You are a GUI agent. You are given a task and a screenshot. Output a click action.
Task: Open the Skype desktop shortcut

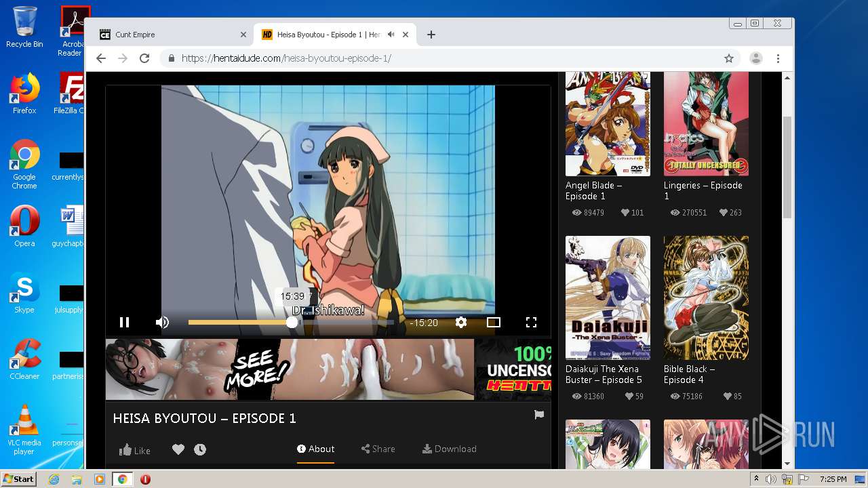[24, 293]
